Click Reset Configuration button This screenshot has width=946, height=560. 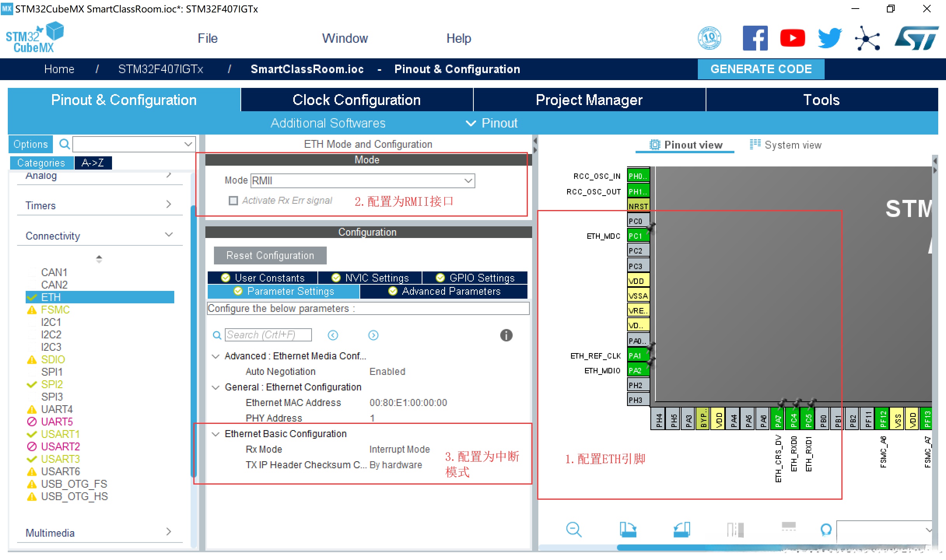[x=270, y=255]
